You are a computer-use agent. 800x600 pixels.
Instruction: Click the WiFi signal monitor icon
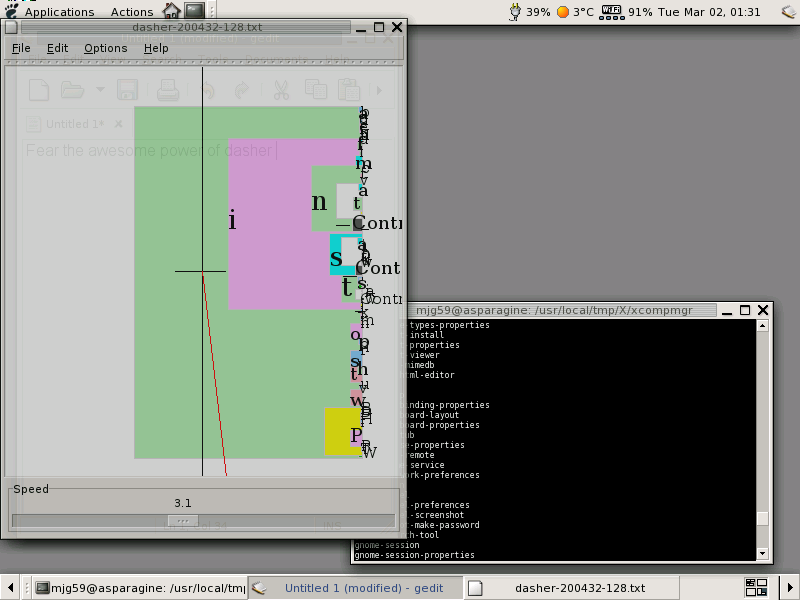pyautogui.click(x=612, y=12)
